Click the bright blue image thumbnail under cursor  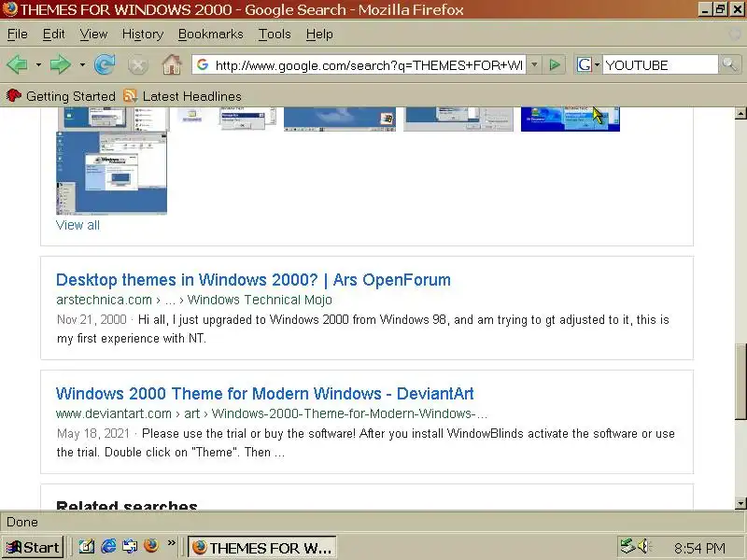(571, 119)
